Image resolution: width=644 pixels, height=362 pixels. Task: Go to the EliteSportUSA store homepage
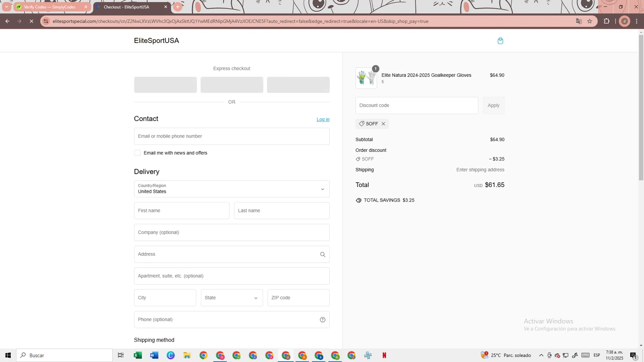pyautogui.click(x=156, y=41)
